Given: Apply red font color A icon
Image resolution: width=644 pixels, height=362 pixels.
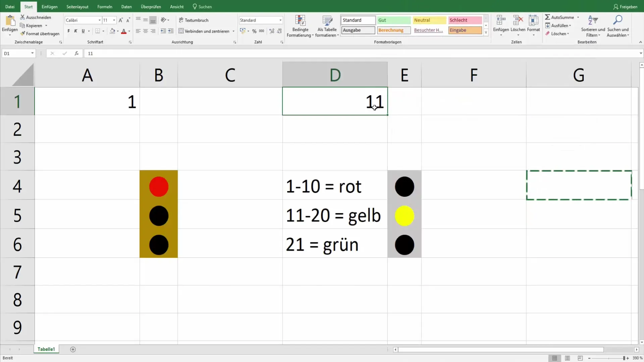Looking at the screenshot, I should 124,31.
